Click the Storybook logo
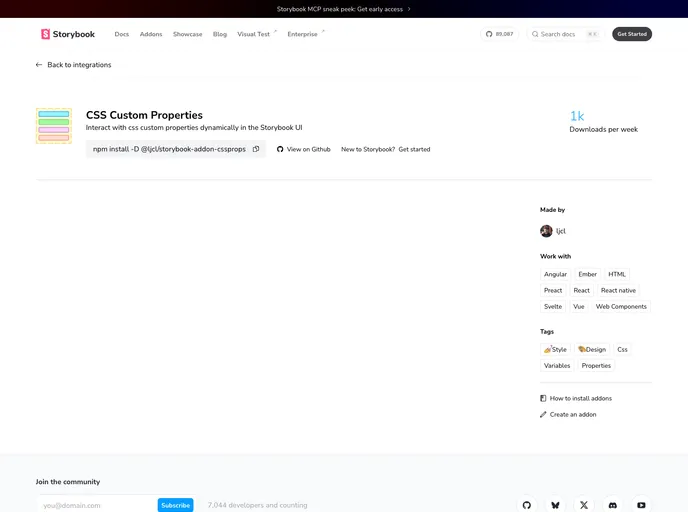 68,34
